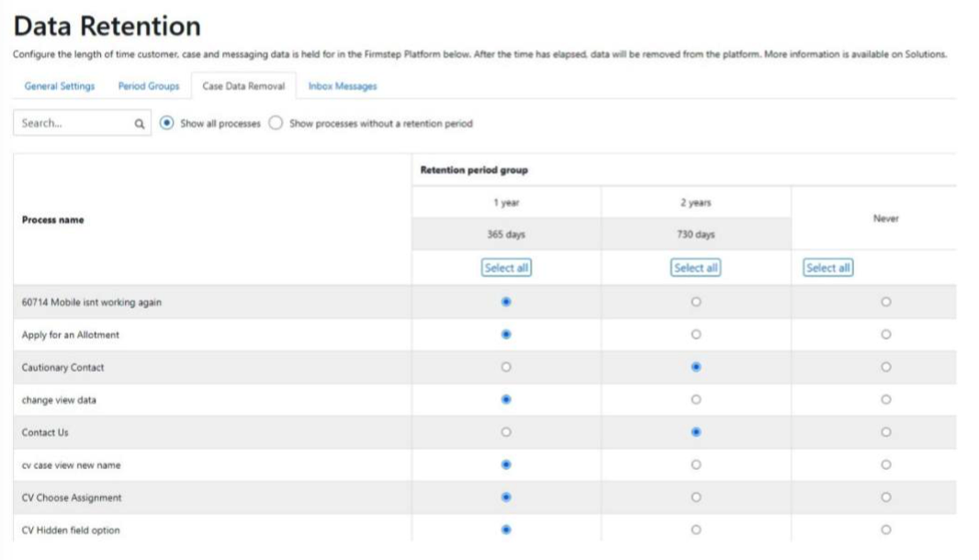Click the search magnifier icon

coord(140,124)
